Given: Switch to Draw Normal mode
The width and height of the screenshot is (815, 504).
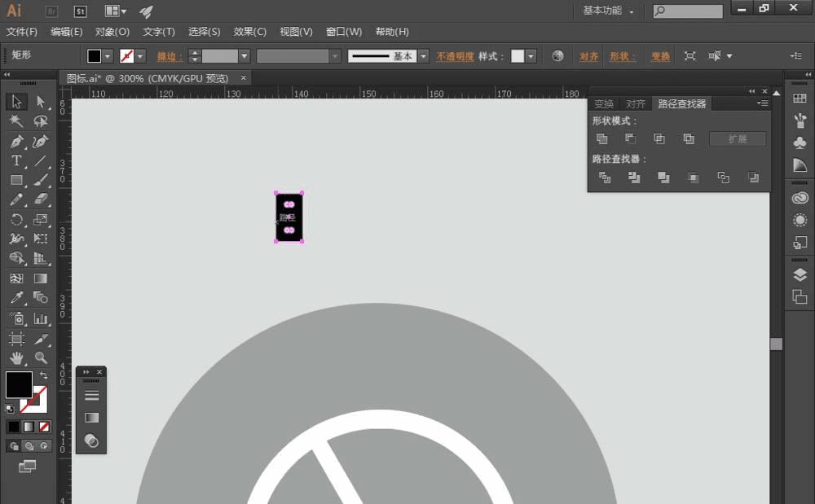Looking at the screenshot, I should [14, 446].
